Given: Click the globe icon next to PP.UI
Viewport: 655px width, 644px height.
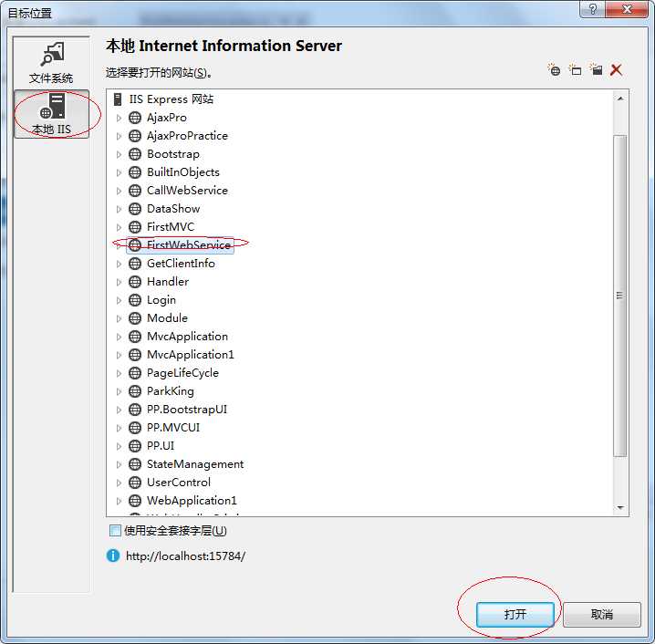Looking at the screenshot, I should coord(135,446).
